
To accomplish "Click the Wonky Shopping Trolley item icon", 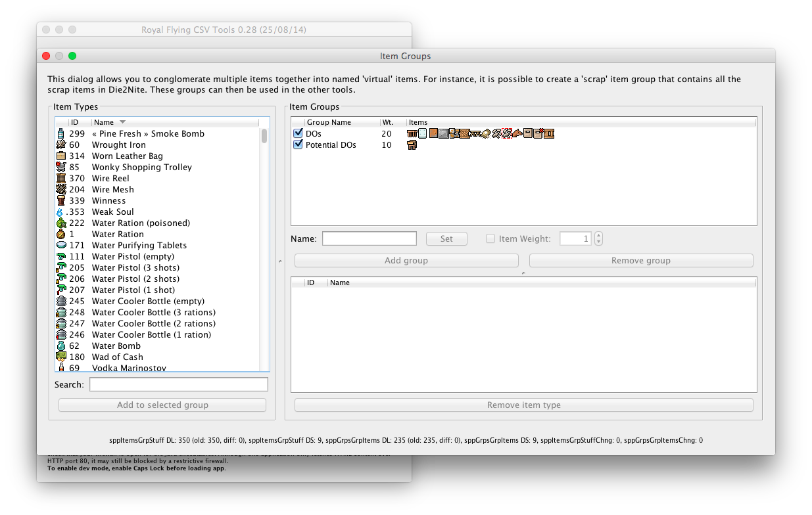I will pyautogui.click(x=61, y=167).
